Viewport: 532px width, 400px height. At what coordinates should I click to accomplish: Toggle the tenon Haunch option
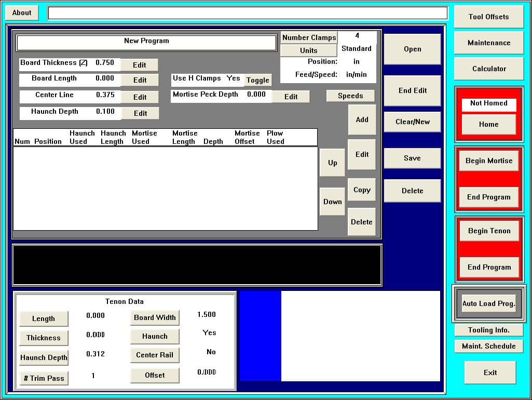(155, 337)
